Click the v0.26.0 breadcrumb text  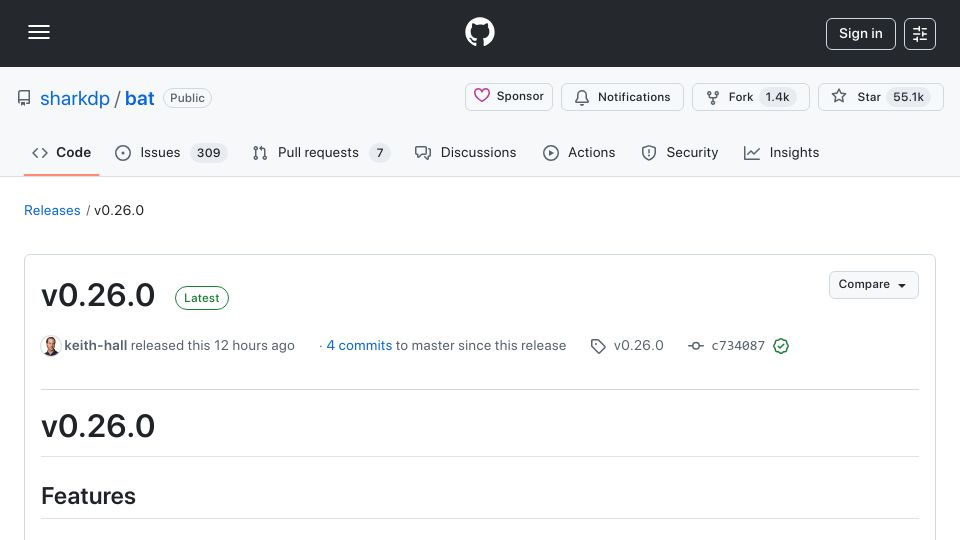(x=119, y=210)
